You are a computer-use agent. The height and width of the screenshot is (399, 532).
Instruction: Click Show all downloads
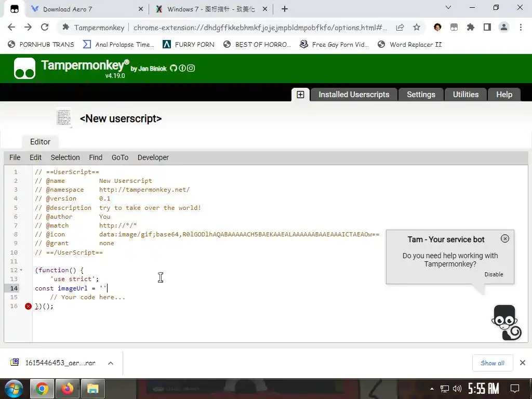click(x=493, y=363)
